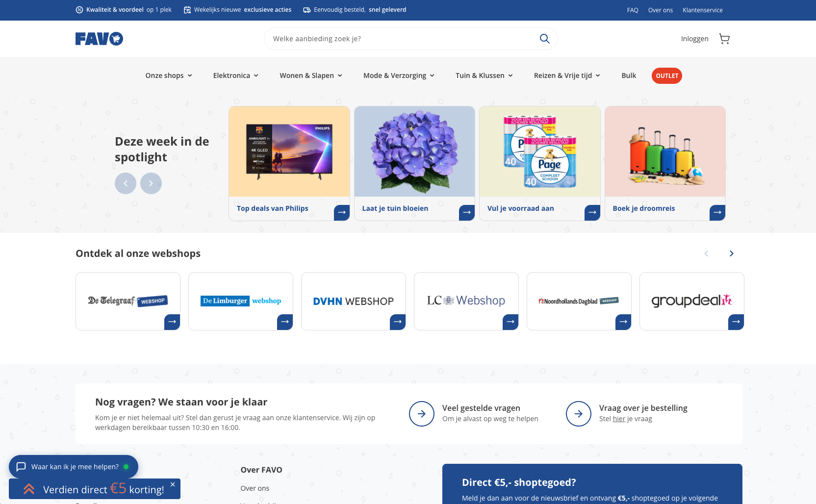
Task: Click Verdien direct €5 korting text
Action: pyautogui.click(x=103, y=489)
